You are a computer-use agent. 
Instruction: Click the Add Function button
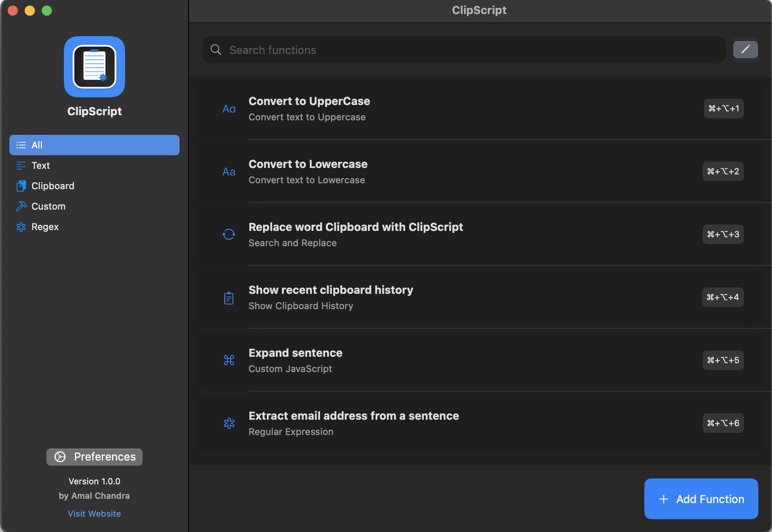point(701,499)
